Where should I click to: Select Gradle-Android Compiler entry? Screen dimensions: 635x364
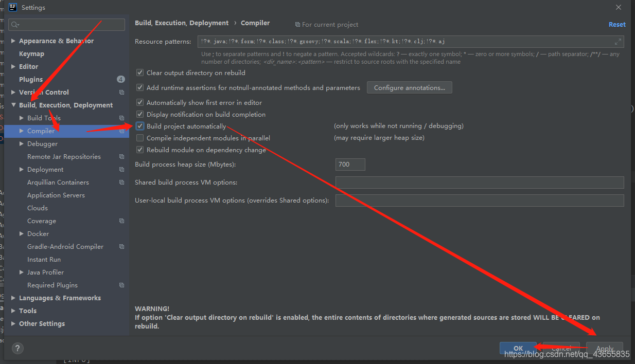(x=65, y=247)
